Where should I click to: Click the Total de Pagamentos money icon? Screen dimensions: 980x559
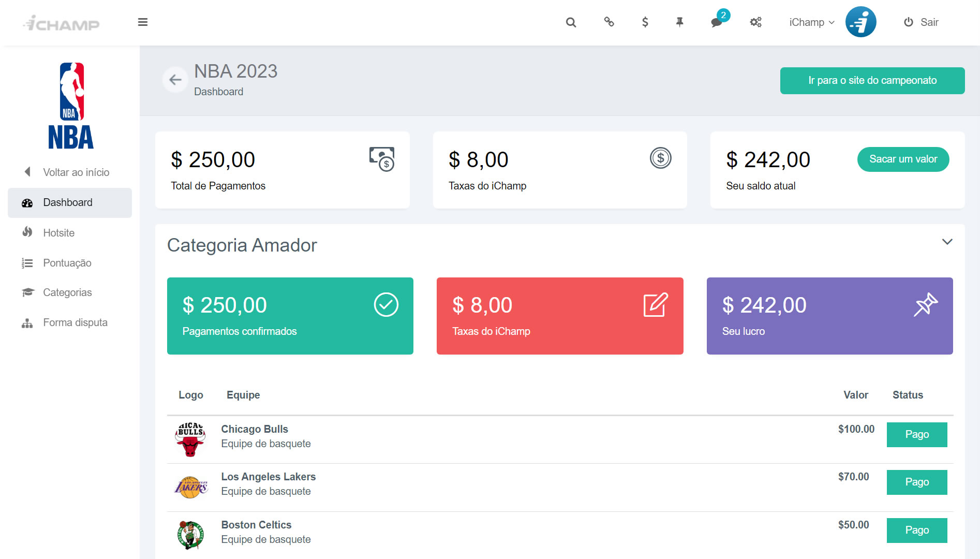[382, 159]
